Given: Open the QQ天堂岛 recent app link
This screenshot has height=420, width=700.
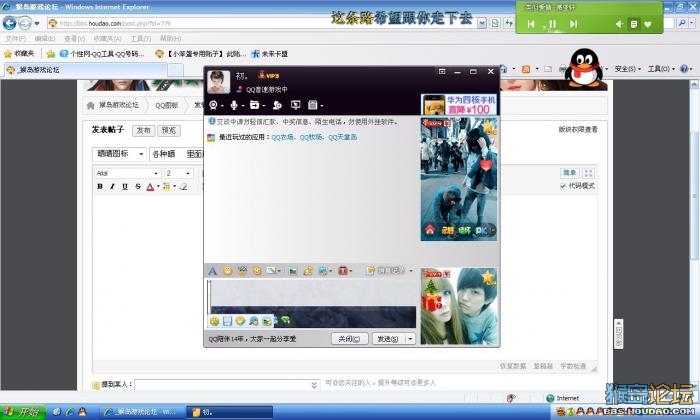Looking at the screenshot, I should [x=342, y=137].
